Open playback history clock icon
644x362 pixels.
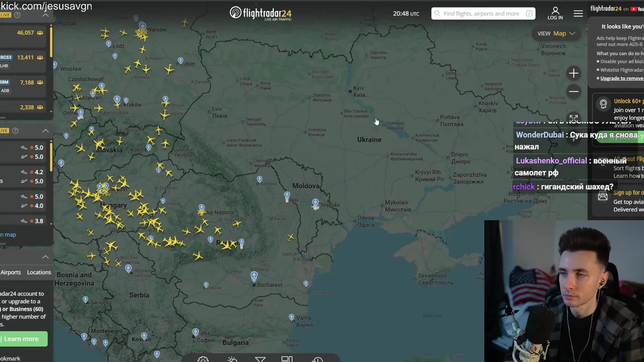(317, 359)
